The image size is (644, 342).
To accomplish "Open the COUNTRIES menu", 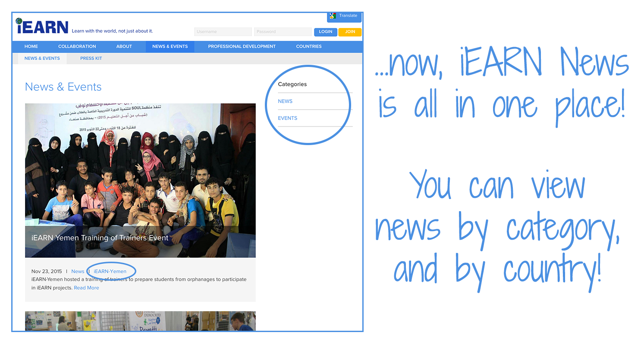I will [x=309, y=47].
